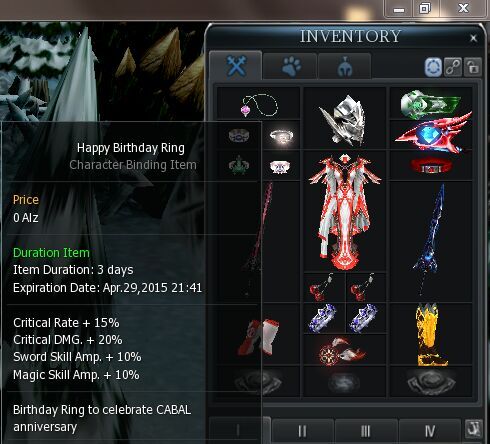The height and width of the screenshot is (444, 490).
Task: Select the red belt item
Action: point(431,165)
